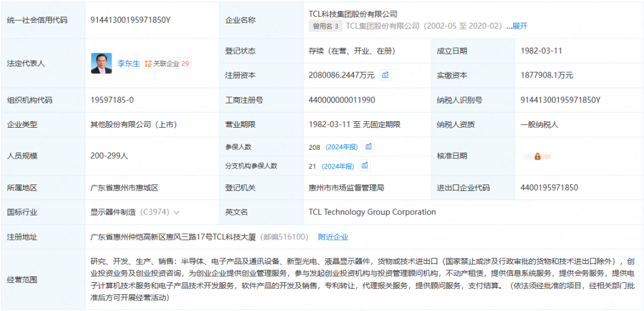This screenshot has width=644, height=311.
Task: Click the 显示器件制造 industry text
Action: 113,212
